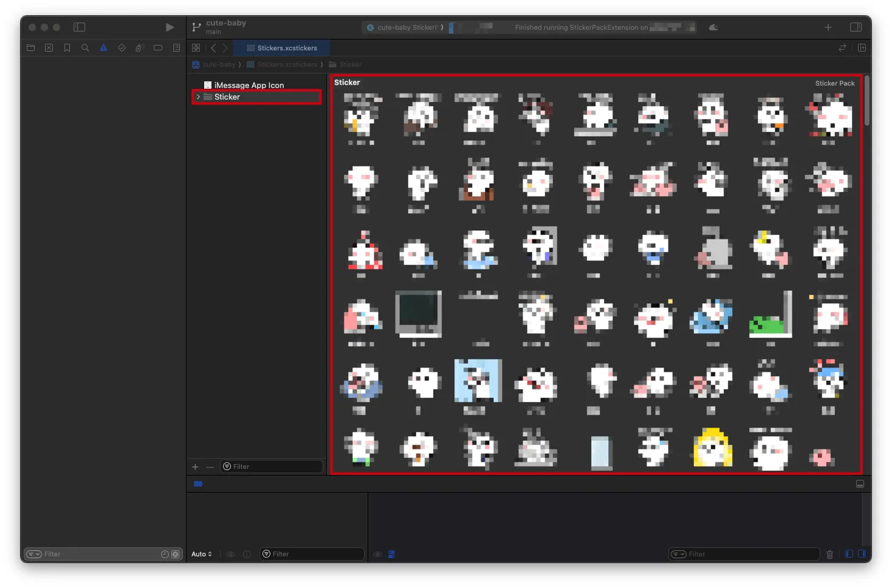Image resolution: width=892 pixels, height=588 pixels.
Task: Click the Library plus button in toolbar
Action: click(x=828, y=27)
